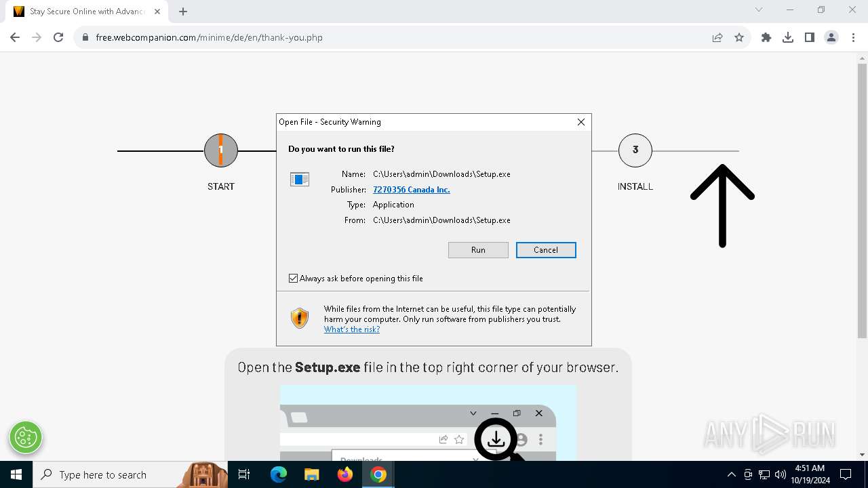Open the green cookie settings icon
The width and height of the screenshot is (868, 488).
pos(26,437)
